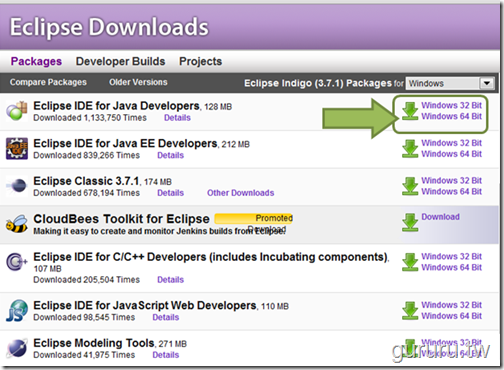
Task: Open the Compare Packages menu item
Action: [x=48, y=82]
